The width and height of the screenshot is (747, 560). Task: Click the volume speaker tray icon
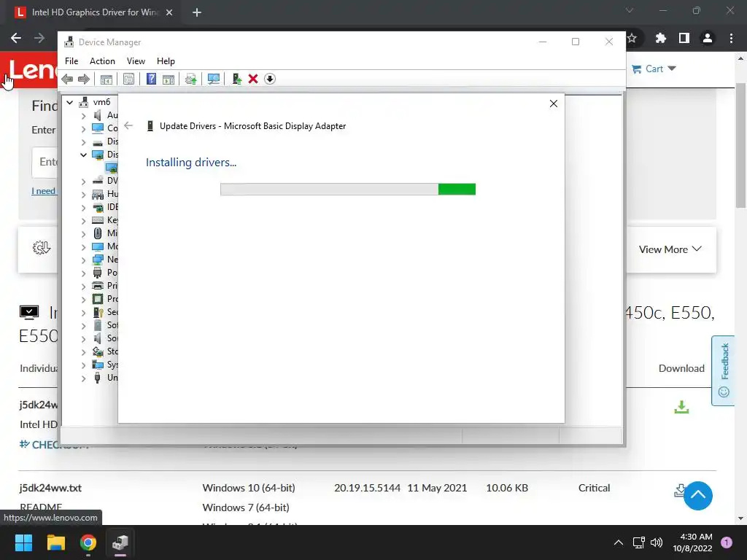pyautogui.click(x=657, y=542)
